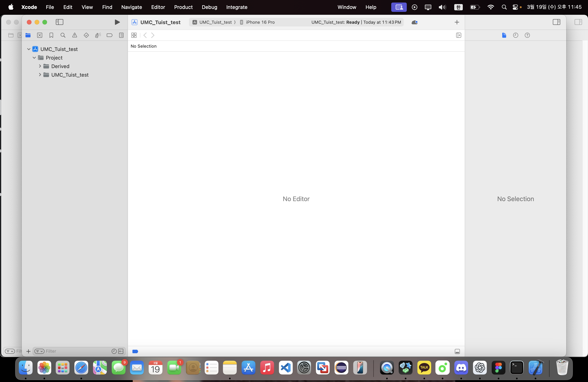The height and width of the screenshot is (382, 588).
Task: Open the Bookmark navigator icon
Action: coord(51,35)
